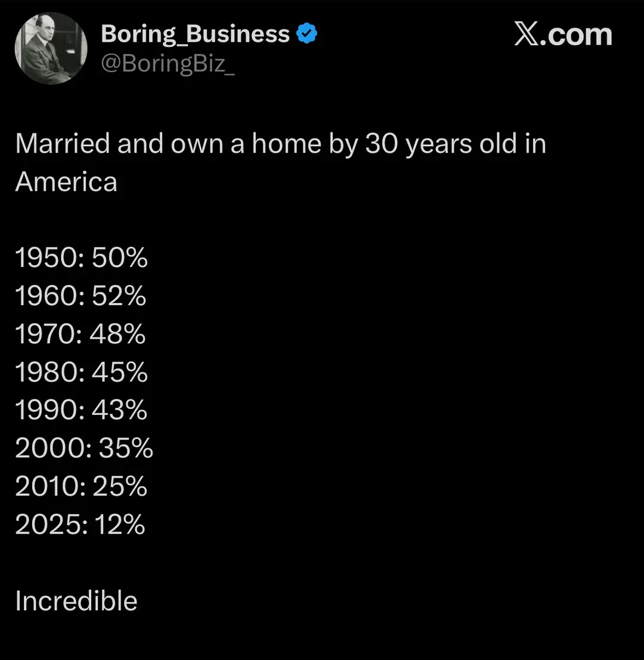Click the 2000: 35% statistic

point(84,448)
